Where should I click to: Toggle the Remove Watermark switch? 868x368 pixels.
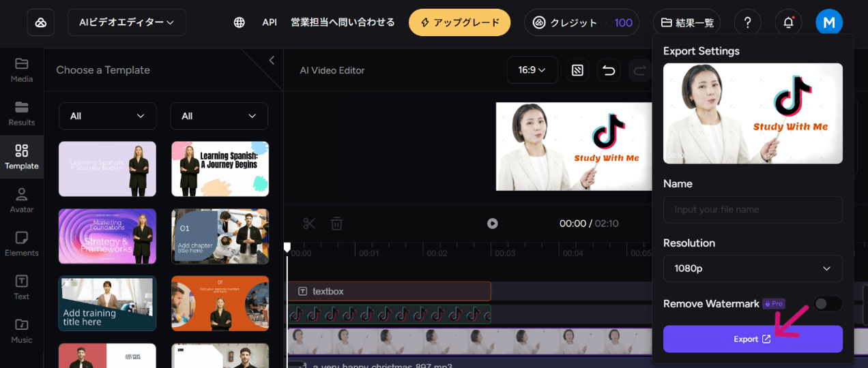828,304
